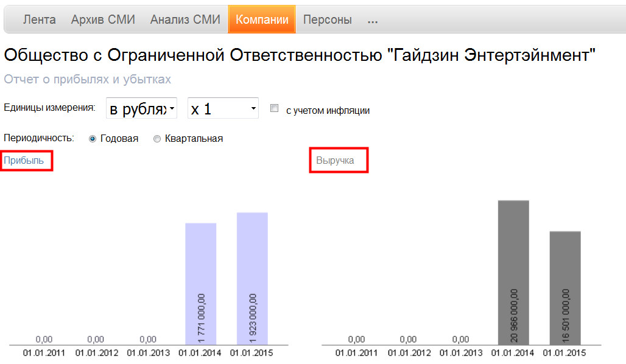Click 01.01.2011 date under the profit chart
The height and width of the screenshot is (364, 626).
[x=44, y=353]
